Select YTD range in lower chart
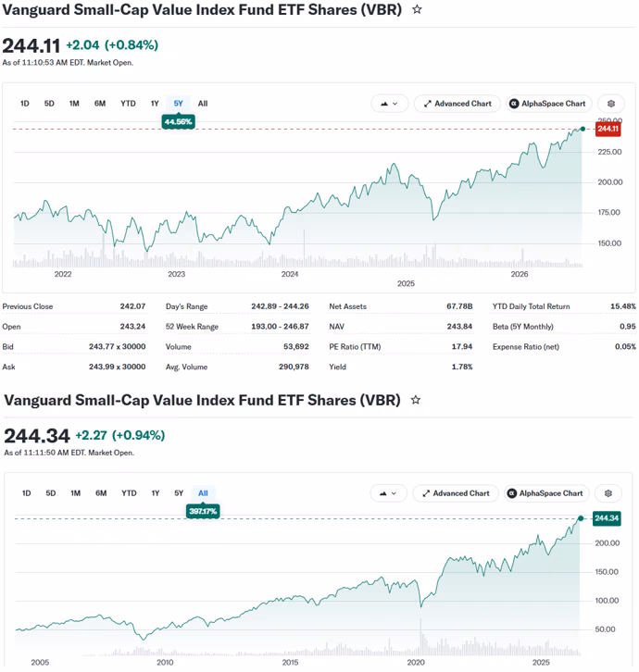Viewport: 639px width, 672px height. (x=129, y=492)
